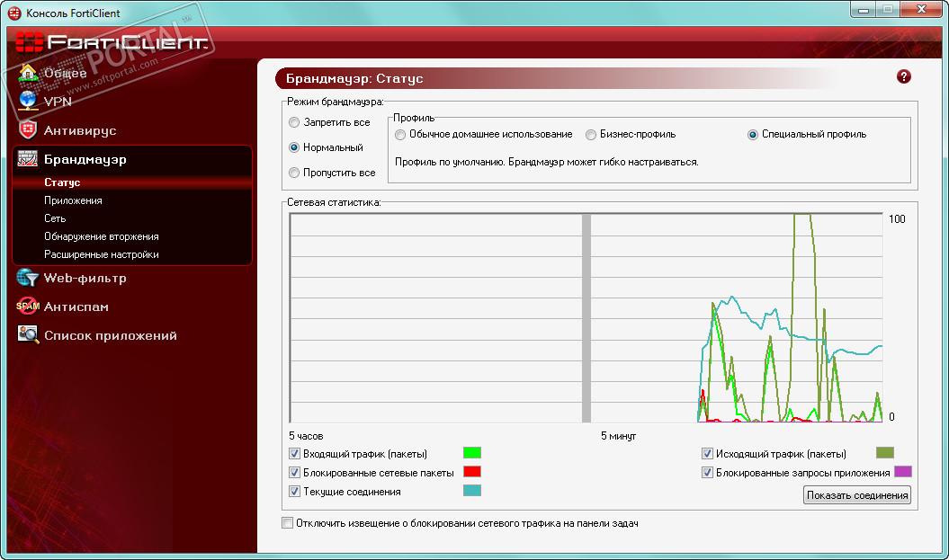Open the Антивирус section

pyautogui.click(x=80, y=130)
